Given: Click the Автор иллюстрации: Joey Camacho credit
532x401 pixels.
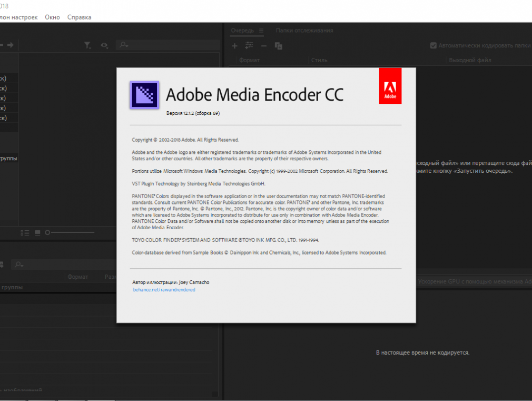Looking at the screenshot, I should click(171, 282).
